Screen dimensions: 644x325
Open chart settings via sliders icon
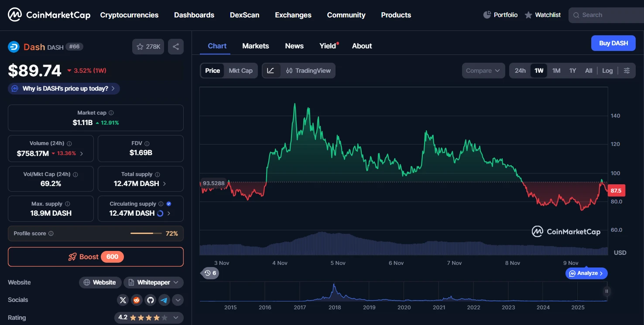tap(627, 70)
